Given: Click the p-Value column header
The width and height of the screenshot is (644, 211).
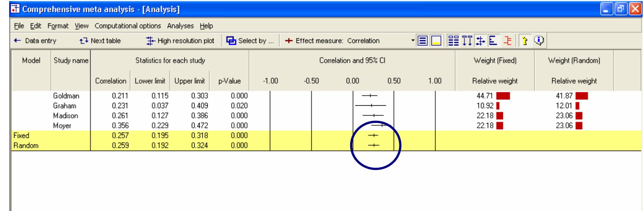Looking at the screenshot, I should coord(229,81).
